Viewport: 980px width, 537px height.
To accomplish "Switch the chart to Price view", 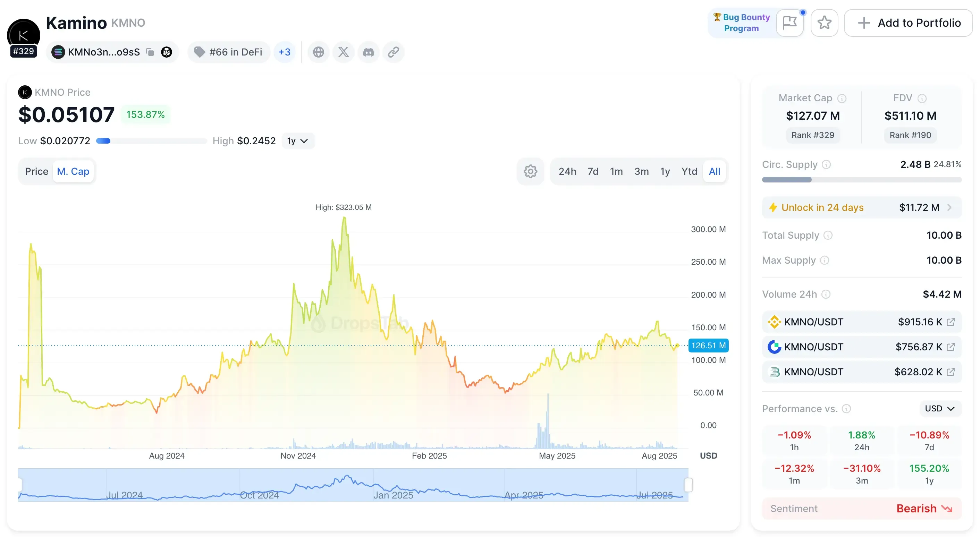I will coord(36,171).
